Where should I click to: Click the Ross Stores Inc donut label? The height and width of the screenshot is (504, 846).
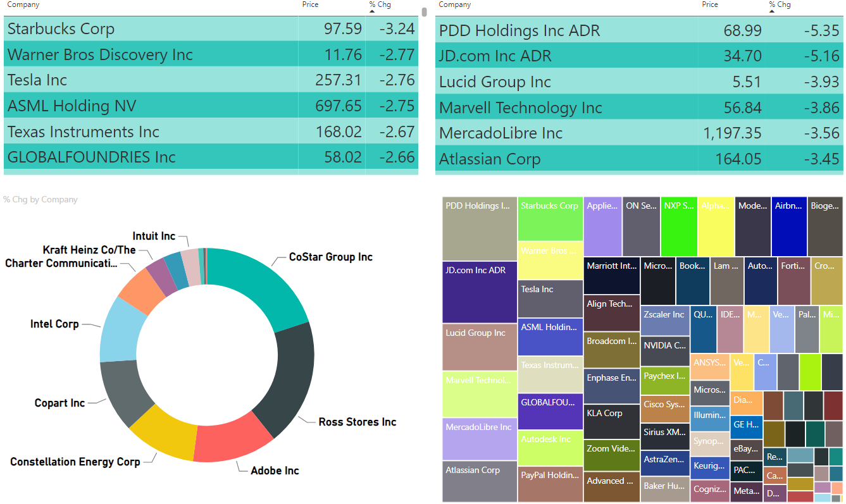coord(358,422)
